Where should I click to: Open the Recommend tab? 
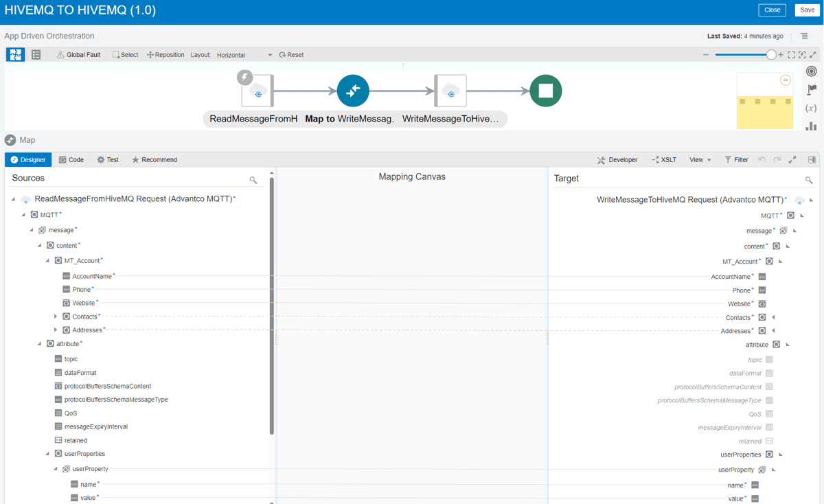pos(154,160)
